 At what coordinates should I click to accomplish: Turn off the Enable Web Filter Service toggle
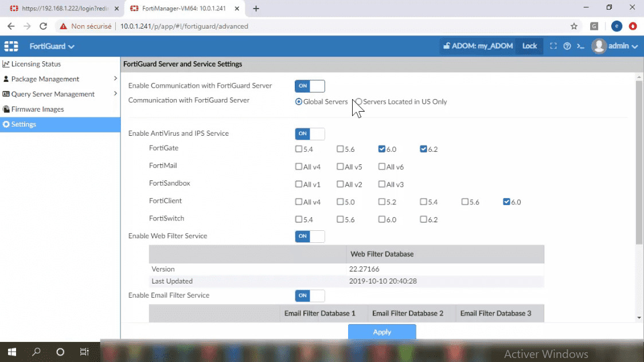310,236
